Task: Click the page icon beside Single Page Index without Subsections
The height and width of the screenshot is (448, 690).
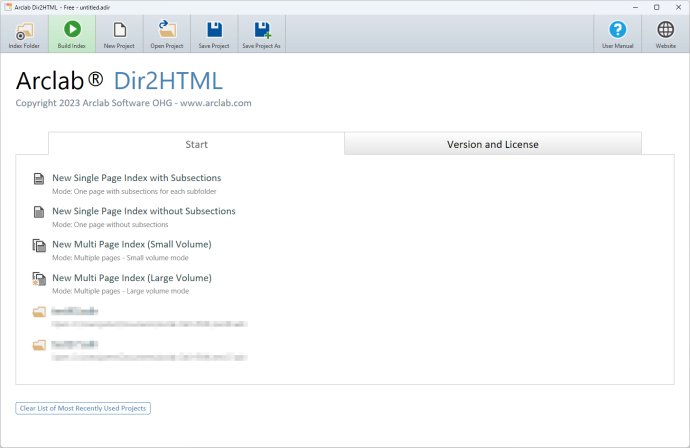Action: tap(39, 212)
